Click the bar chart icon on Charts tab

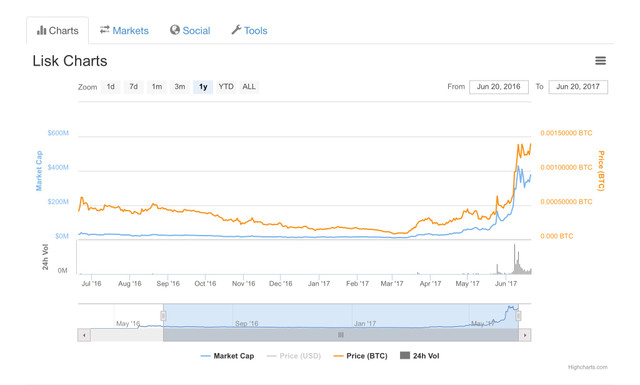(x=41, y=30)
